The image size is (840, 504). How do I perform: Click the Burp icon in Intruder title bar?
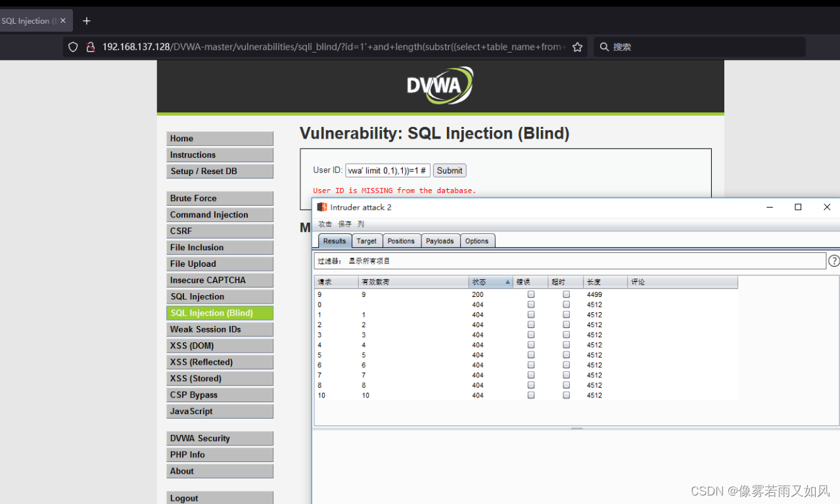[x=321, y=207]
